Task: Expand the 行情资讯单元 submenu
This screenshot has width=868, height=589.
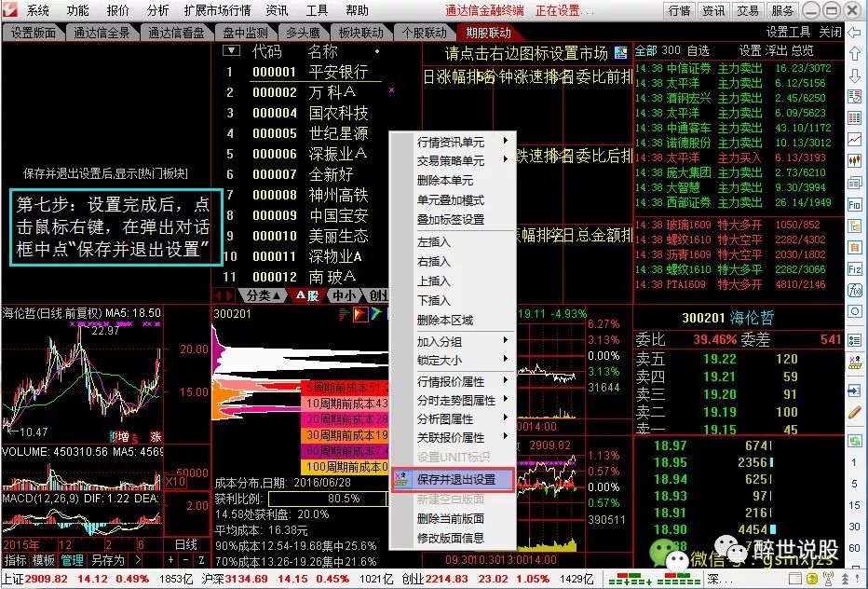Action: pos(453,142)
